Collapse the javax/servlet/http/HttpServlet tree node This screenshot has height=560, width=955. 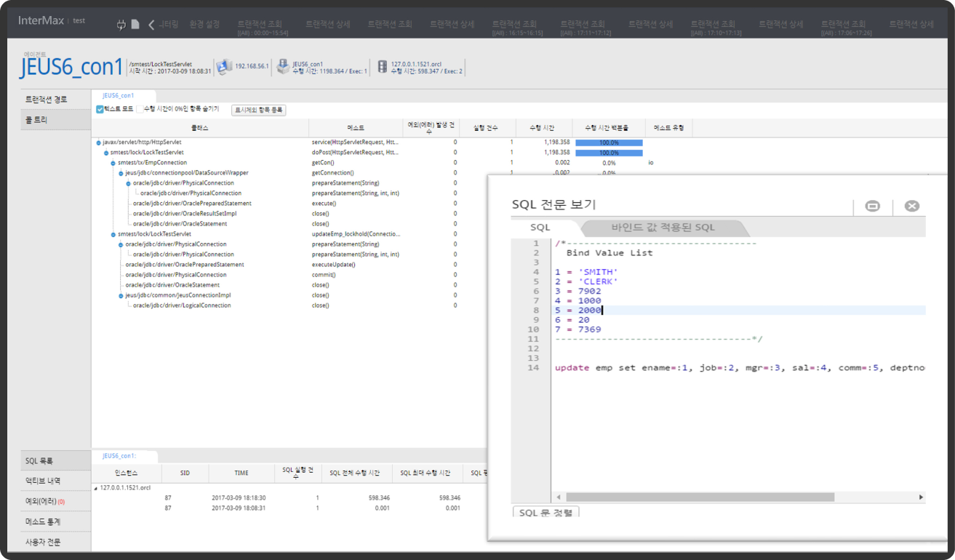(99, 143)
